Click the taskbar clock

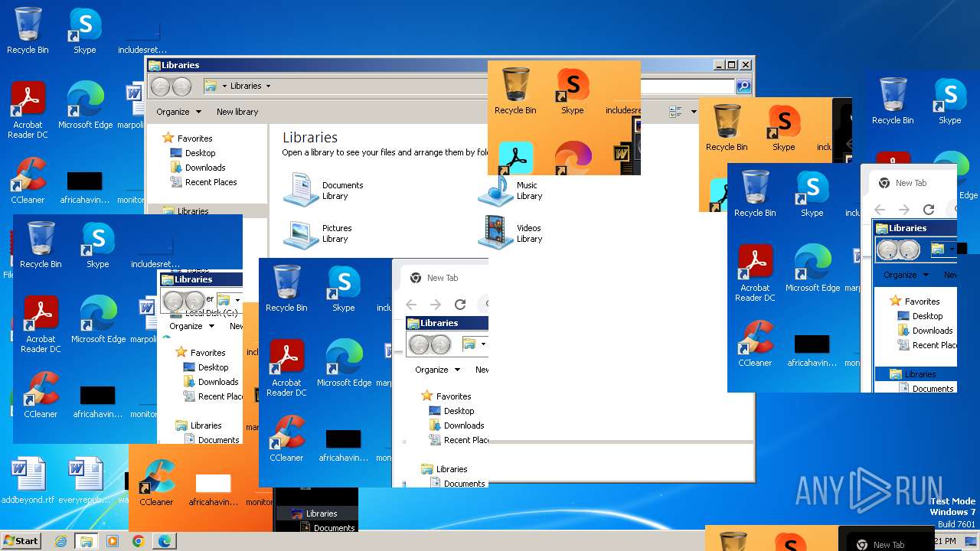pyautogui.click(x=945, y=541)
